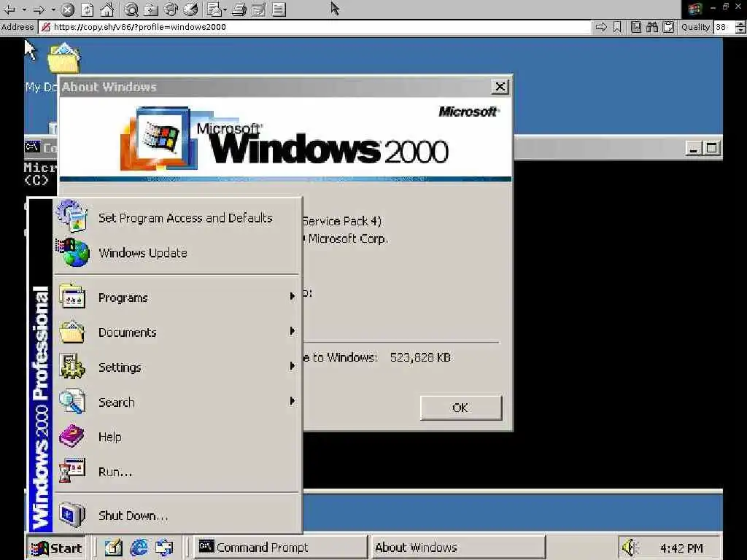This screenshot has width=747, height=560.
Task: Select the My Documents desktop icon
Action: click(63, 58)
